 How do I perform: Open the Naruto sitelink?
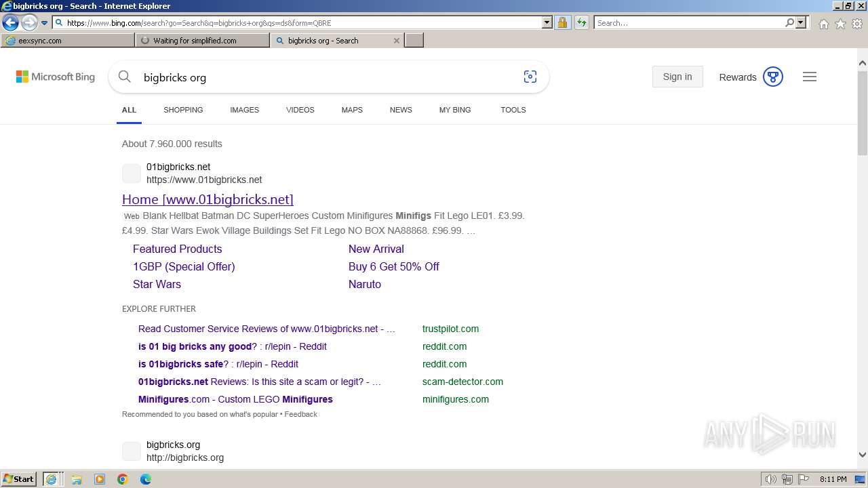coord(365,284)
